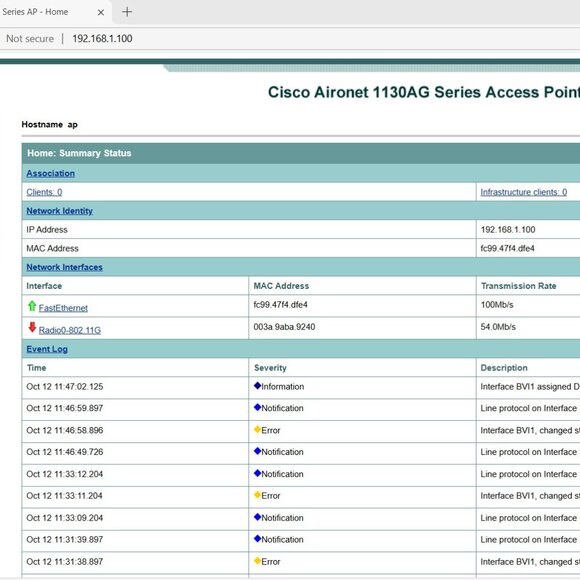Click the address bar showing 192.168.1.100
Image resolution: width=580 pixels, height=580 pixels.
click(x=102, y=38)
